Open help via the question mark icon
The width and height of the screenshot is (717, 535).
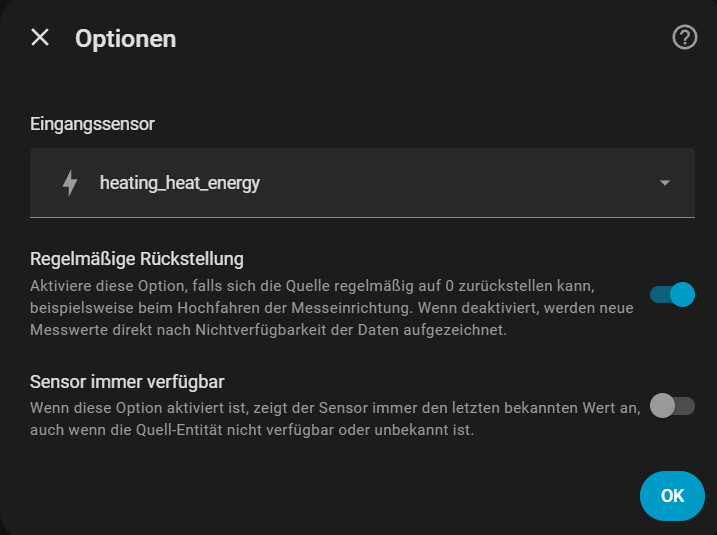pyautogui.click(x=684, y=38)
